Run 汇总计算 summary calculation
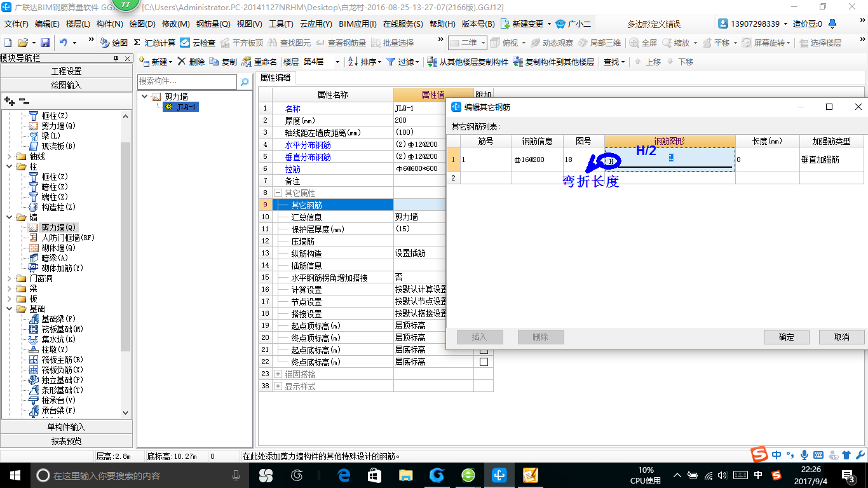This screenshot has height=488, width=868. tap(154, 43)
